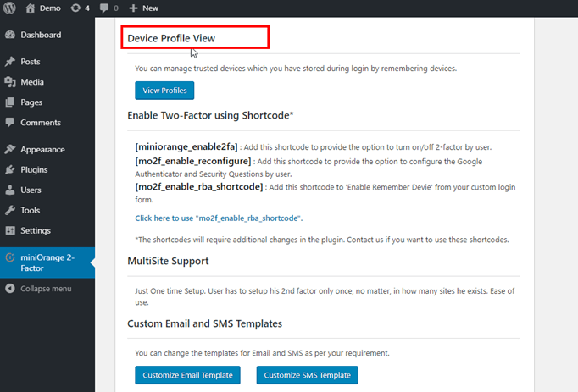578x392 pixels.
Task: Open the Demo site home icon
Action: point(31,8)
